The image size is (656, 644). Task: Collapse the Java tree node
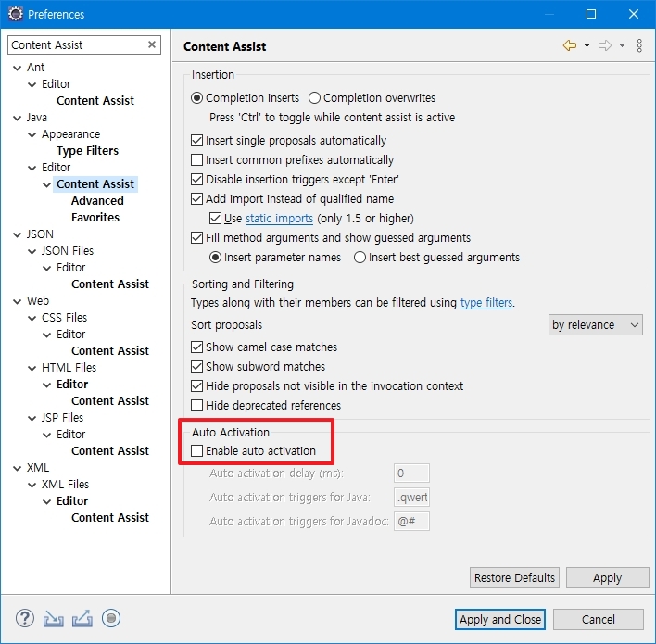click(18, 118)
